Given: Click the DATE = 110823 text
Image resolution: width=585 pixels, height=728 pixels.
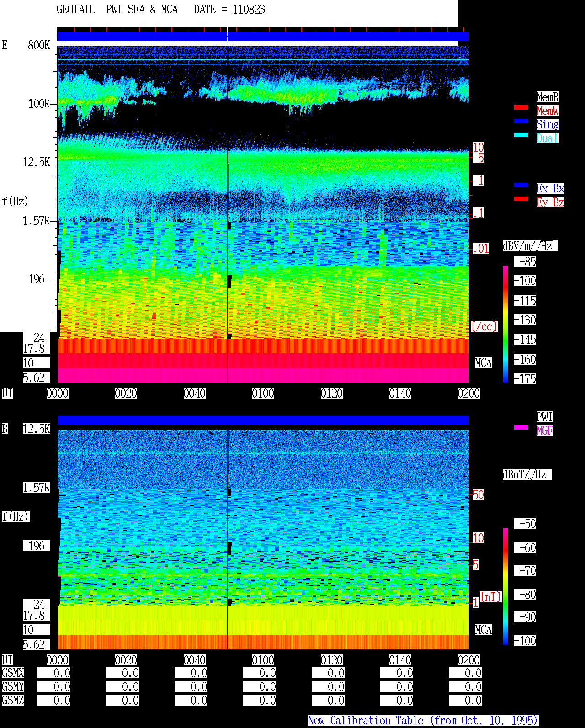Looking at the screenshot, I should click(229, 10).
